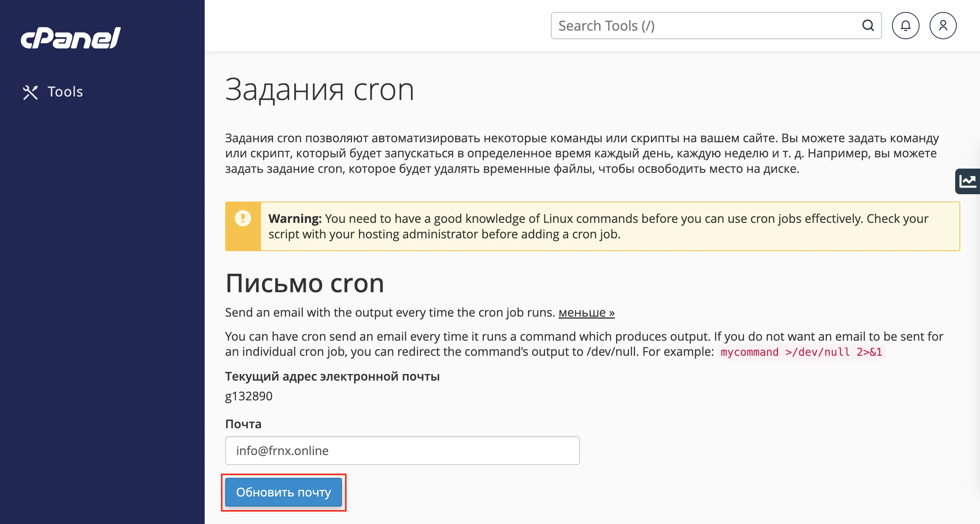Click the 'Warning:' bold text

pyautogui.click(x=295, y=219)
